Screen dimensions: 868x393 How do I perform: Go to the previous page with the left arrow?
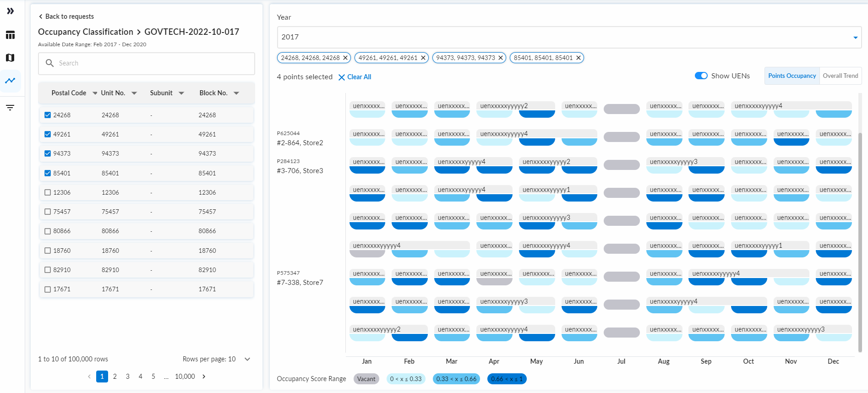[89, 377]
